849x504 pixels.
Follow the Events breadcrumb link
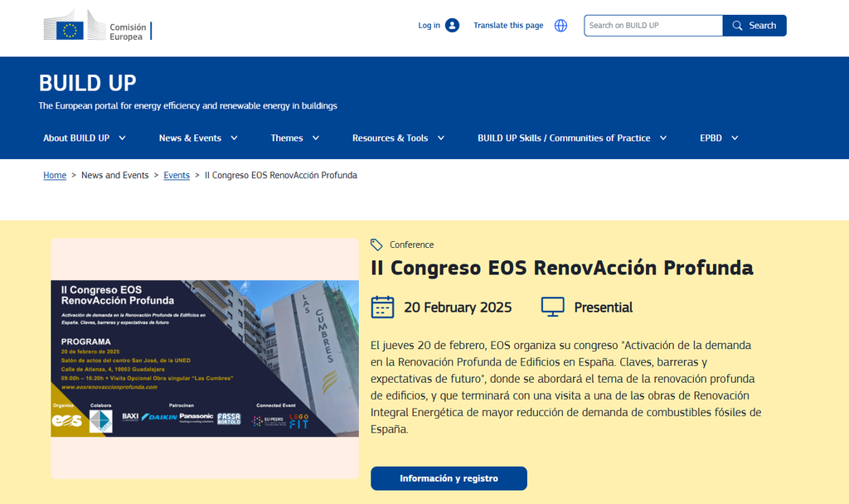point(177,176)
